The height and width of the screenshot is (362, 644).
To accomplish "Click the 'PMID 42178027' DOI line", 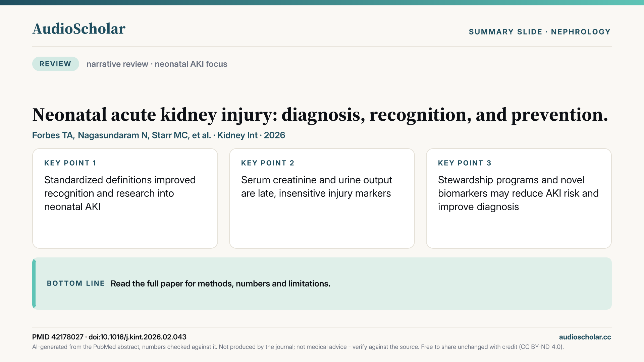I will (109, 337).
